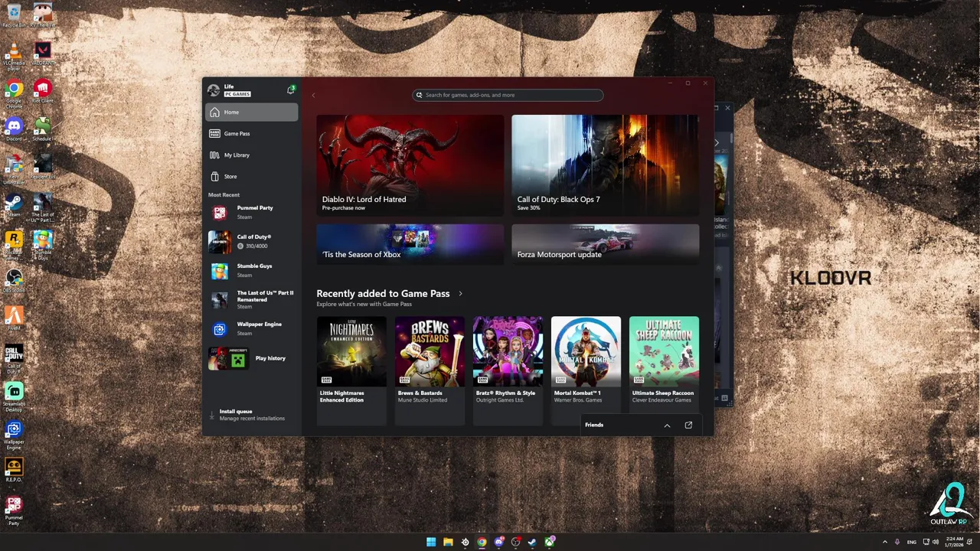
Task: Switch to Chrome in the taskbar
Action: click(482, 542)
